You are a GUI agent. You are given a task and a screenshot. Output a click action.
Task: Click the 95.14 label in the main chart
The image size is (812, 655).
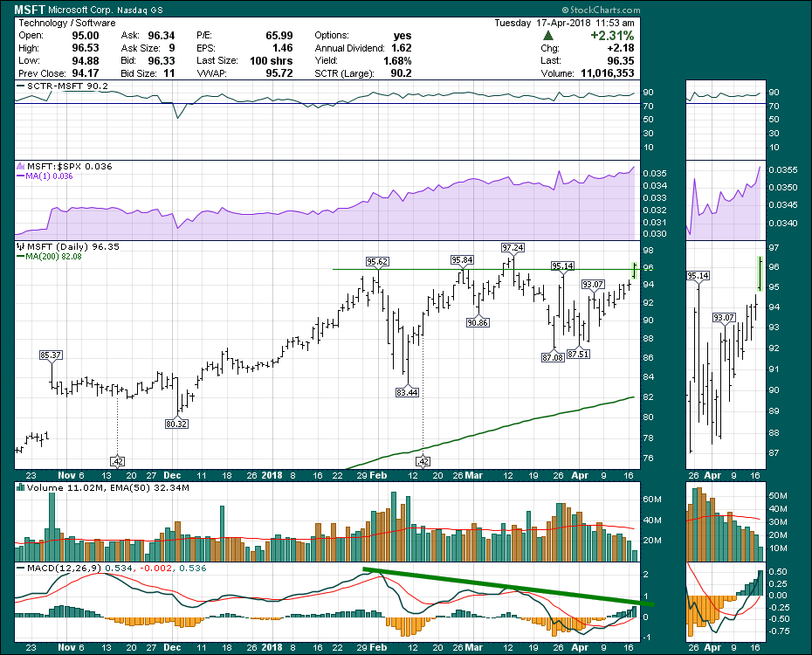pyautogui.click(x=562, y=266)
